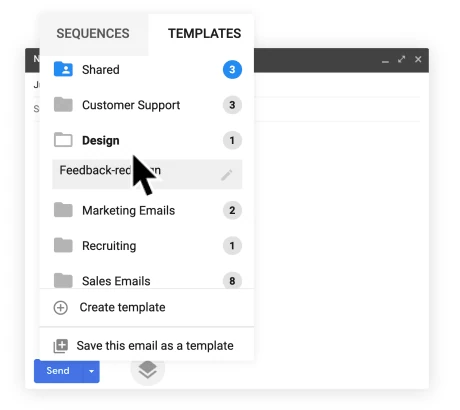Click the Recruiting folder icon

pyautogui.click(x=63, y=245)
